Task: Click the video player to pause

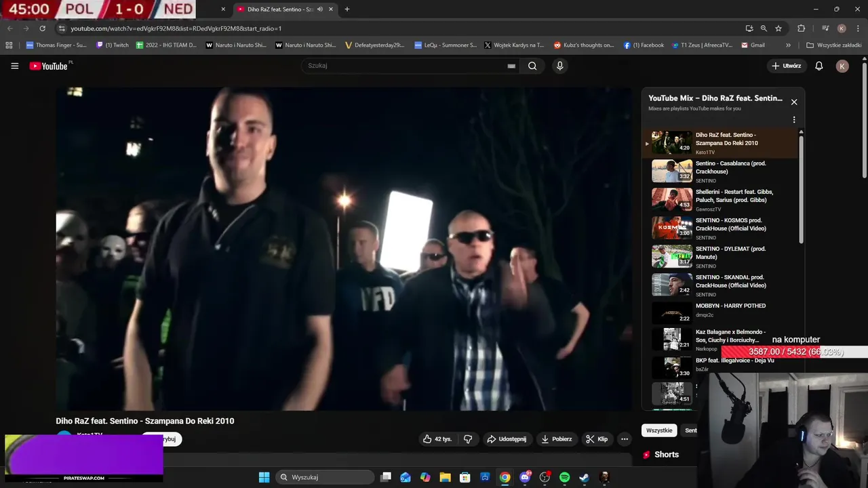Action: click(344, 249)
